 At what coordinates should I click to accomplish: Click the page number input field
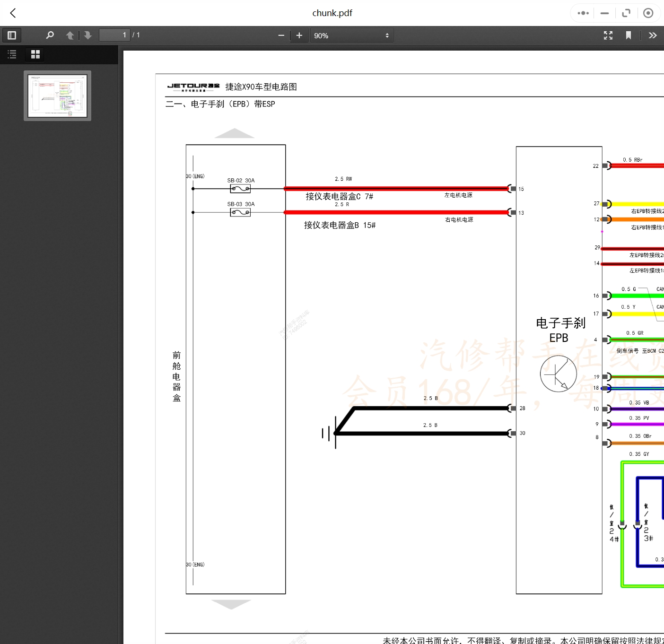[114, 35]
